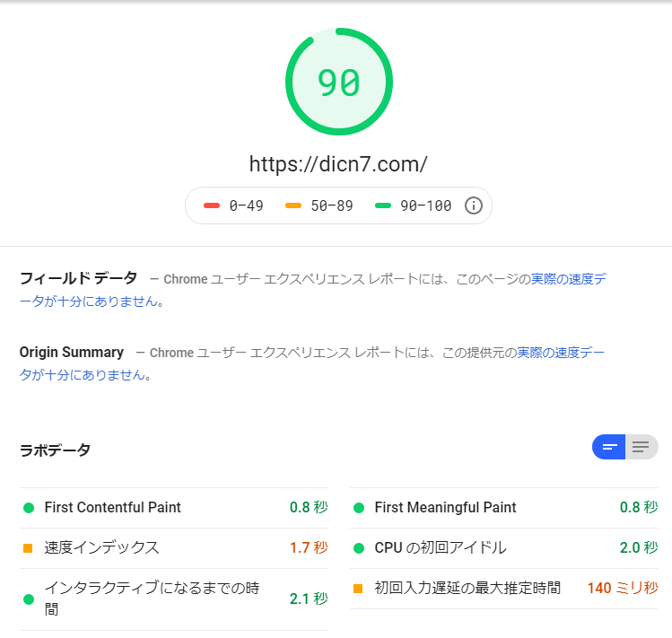Open Origin Summary insufficient speed data link
This screenshot has height=638, width=672.
pyautogui.click(x=560, y=353)
